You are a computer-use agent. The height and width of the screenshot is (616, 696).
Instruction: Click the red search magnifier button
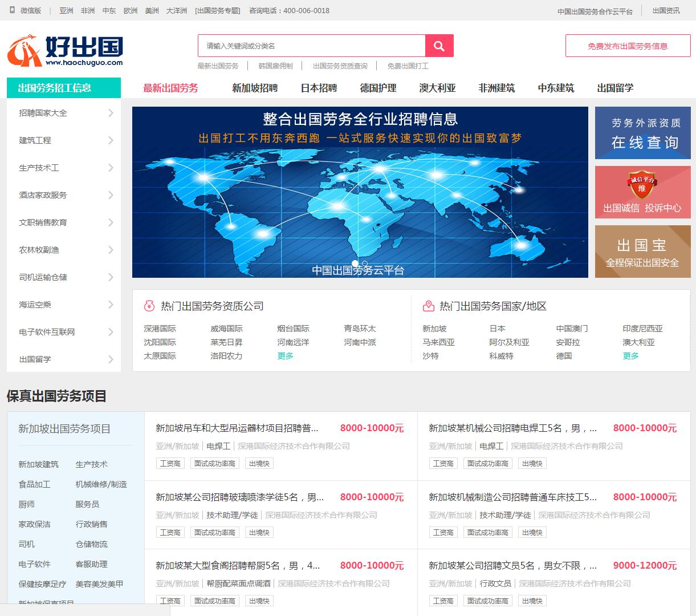439,46
